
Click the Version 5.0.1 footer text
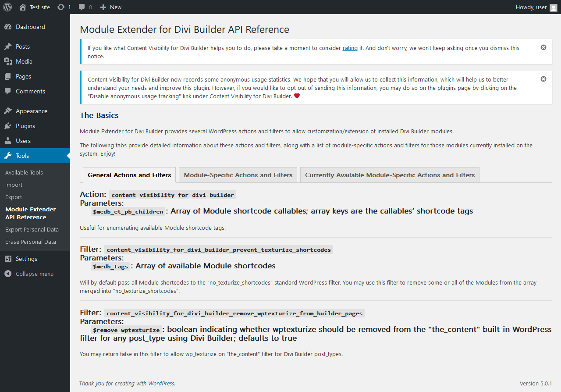536,383
